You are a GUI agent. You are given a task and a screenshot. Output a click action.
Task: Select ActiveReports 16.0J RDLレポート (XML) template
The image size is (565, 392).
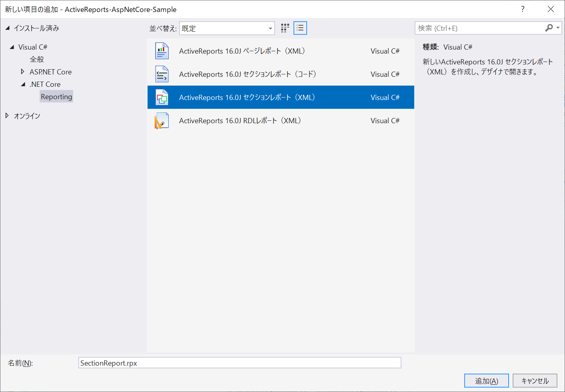[281, 120]
